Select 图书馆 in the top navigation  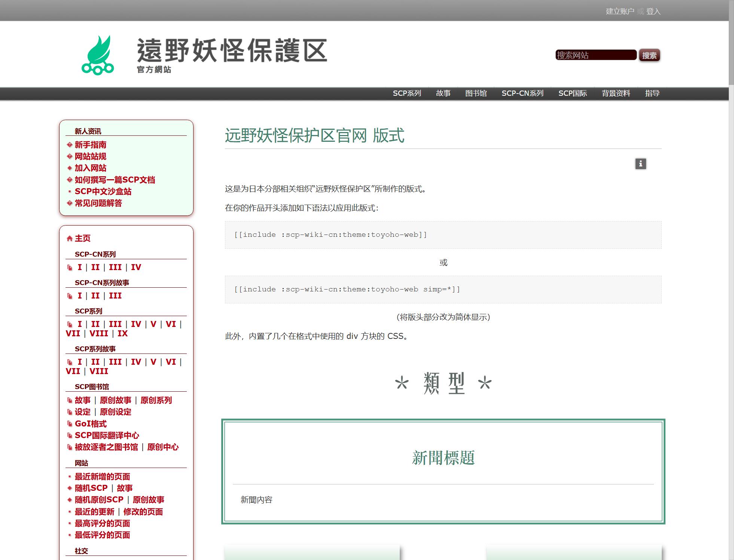point(476,93)
